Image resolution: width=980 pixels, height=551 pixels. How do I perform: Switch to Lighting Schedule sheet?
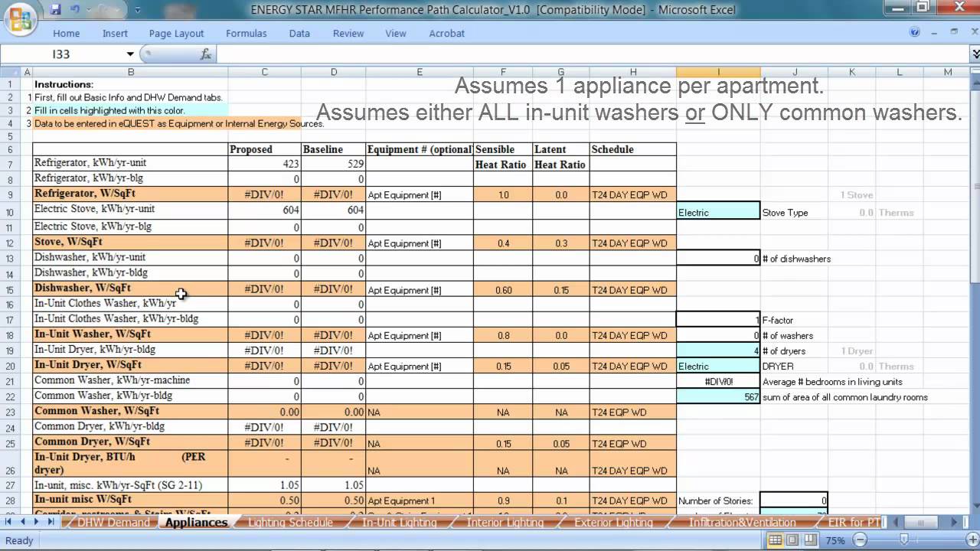[x=290, y=523]
